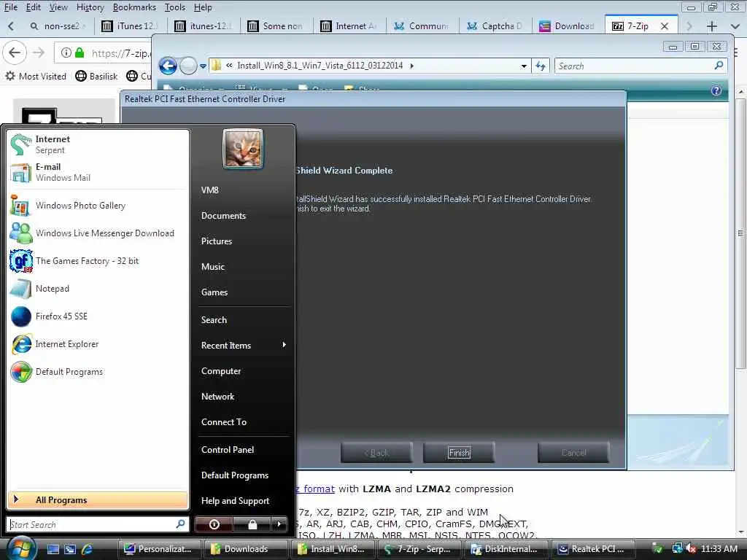Launch Windows Photo Gallery
Viewport: 747px width, 560px height.
[x=98, y=206]
